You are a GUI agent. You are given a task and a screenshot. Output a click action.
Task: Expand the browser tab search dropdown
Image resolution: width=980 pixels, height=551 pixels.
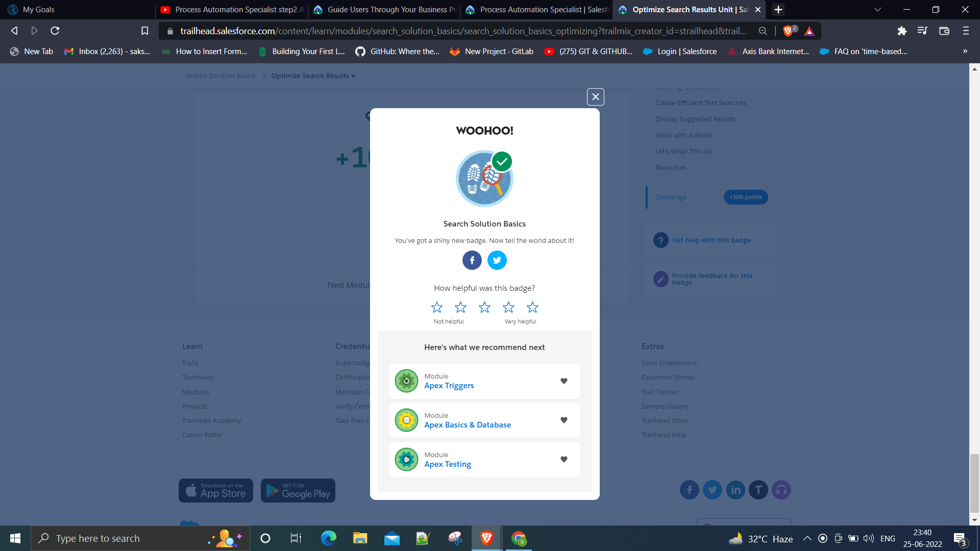877,10
